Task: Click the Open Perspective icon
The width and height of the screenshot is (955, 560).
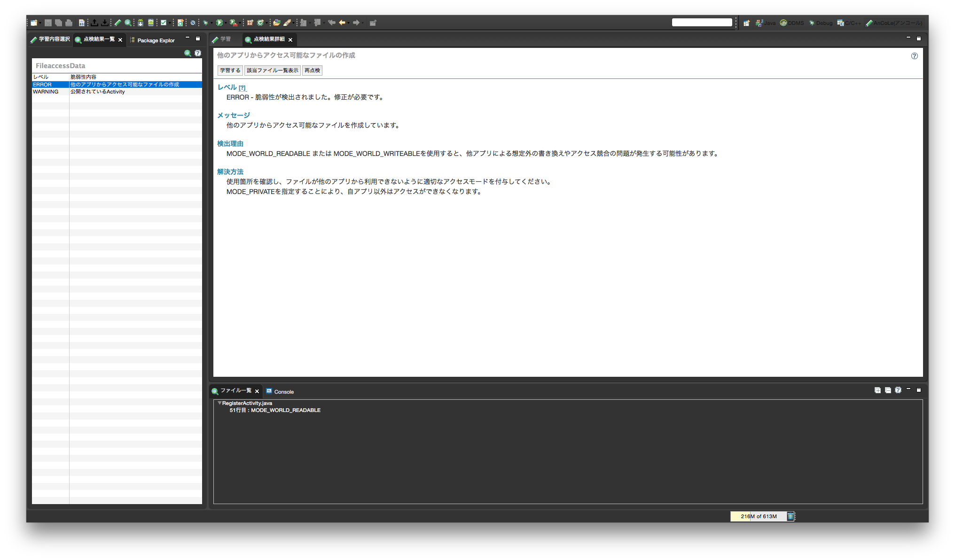Action: (746, 23)
